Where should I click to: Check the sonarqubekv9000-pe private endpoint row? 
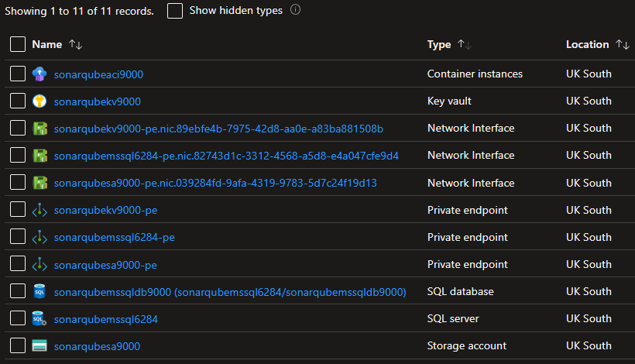click(x=18, y=209)
